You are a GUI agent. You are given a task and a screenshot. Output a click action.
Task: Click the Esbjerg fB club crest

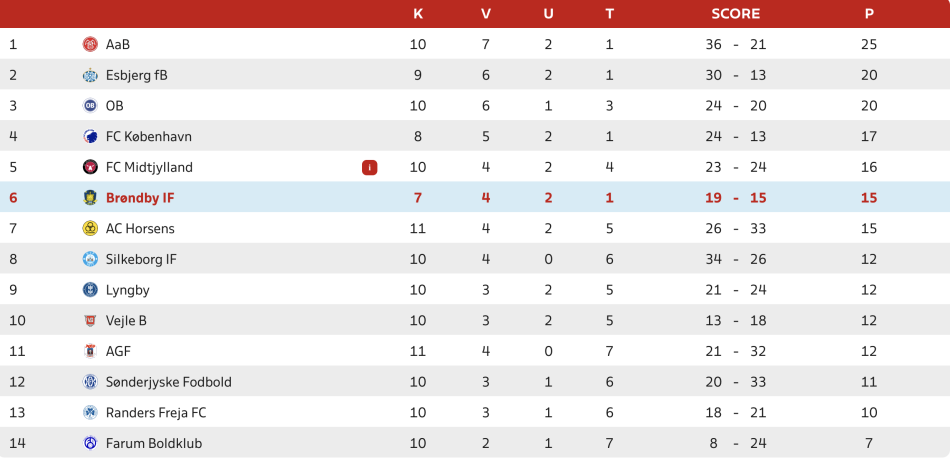tap(90, 75)
